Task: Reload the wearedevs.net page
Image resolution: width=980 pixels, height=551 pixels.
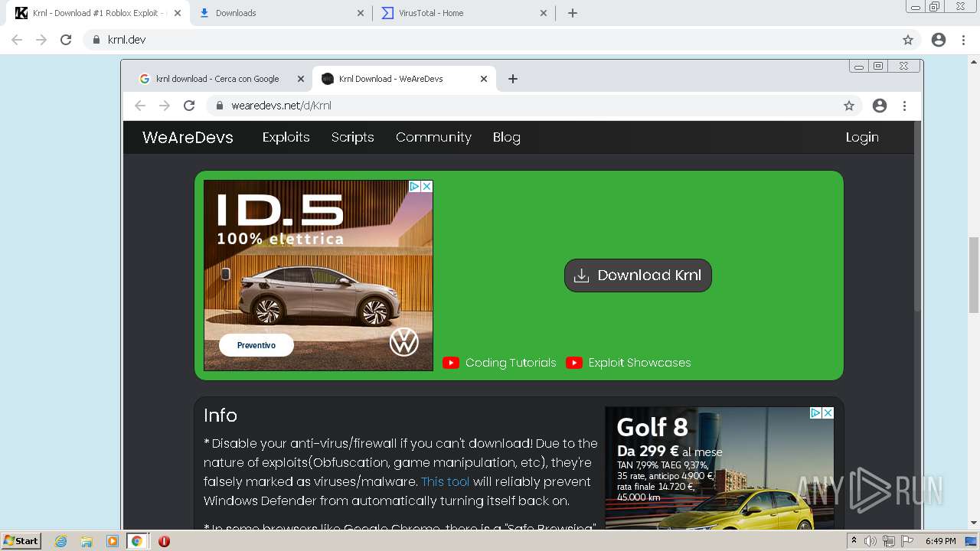Action: coord(189,106)
